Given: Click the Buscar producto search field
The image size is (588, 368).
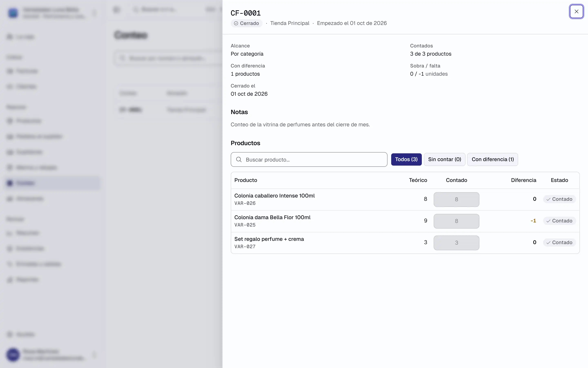Looking at the screenshot, I should pyautogui.click(x=309, y=159).
